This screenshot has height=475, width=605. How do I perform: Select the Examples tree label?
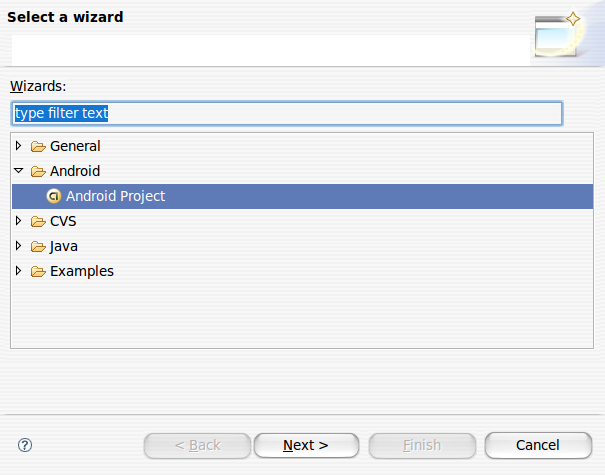pos(82,271)
